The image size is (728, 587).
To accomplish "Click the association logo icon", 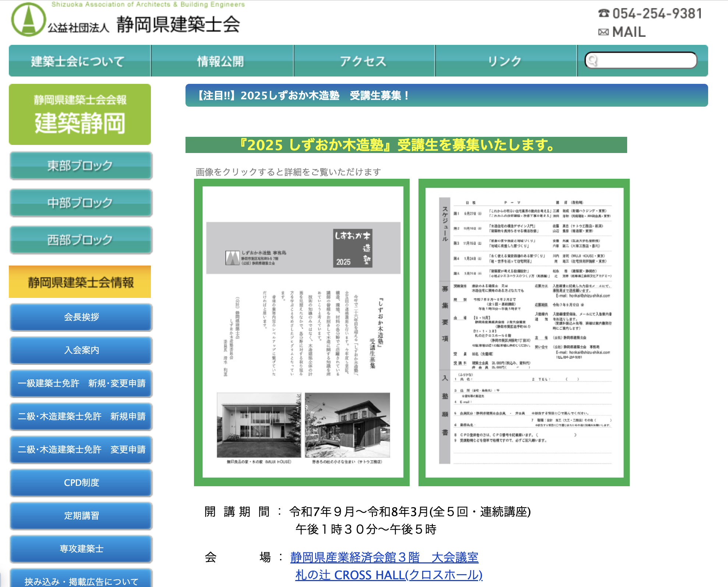I will [x=28, y=19].
